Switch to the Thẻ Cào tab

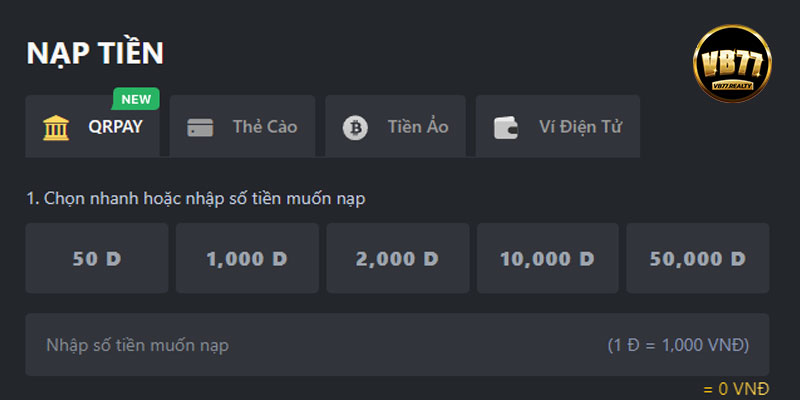click(x=242, y=126)
